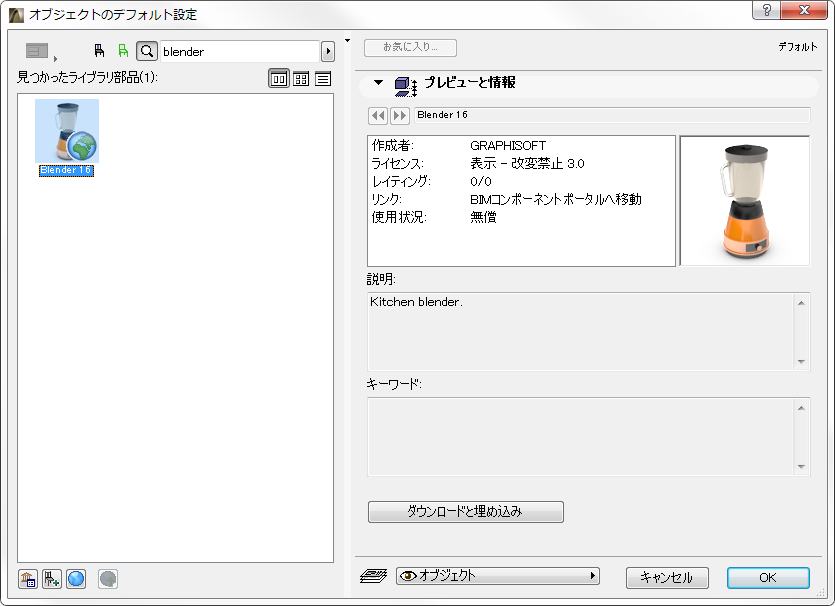Viewport: 835px width, 606px height.
Task: Click the 表示 - 改変禁止 3.0 license text
Action: (527, 163)
